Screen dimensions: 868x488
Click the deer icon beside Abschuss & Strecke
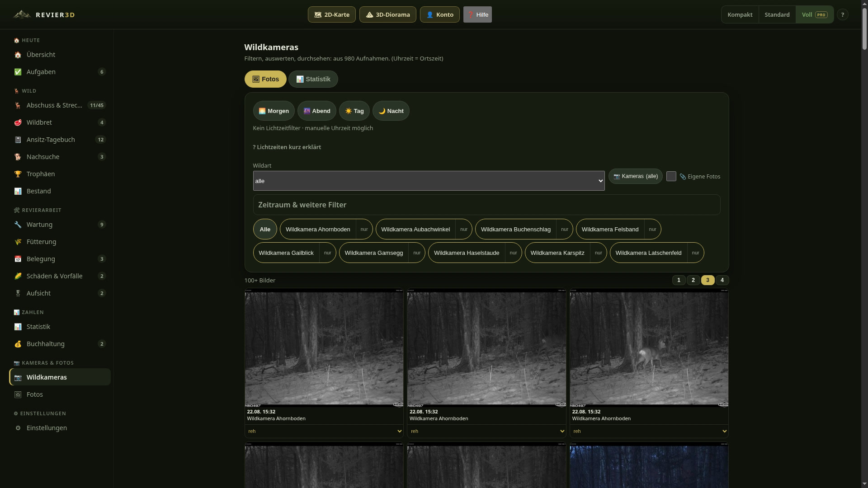point(18,105)
